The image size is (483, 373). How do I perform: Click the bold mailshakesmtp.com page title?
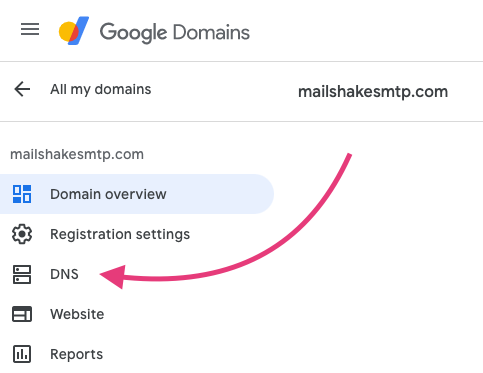pos(373,92)
